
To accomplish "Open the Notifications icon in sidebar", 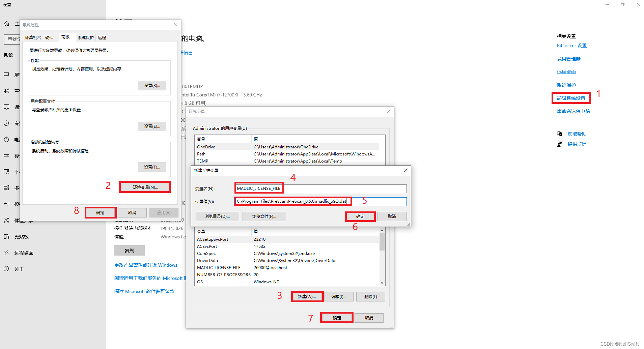I will coord(6,107).
